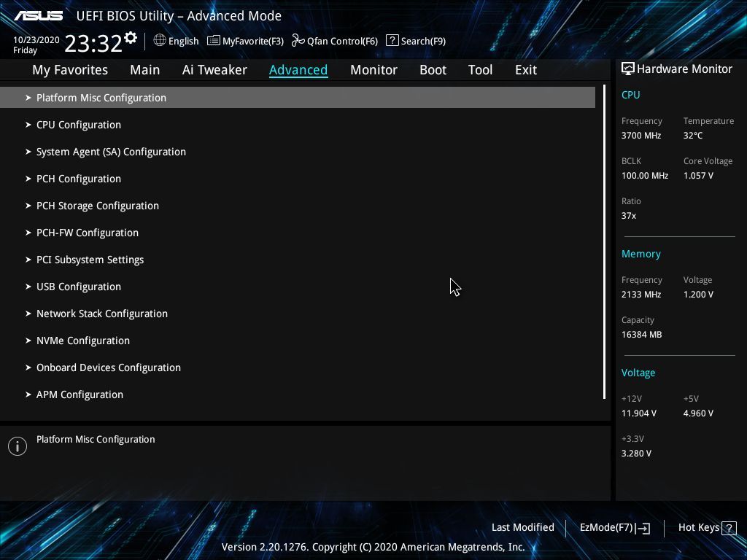The width and height of the screenshot is (747, 560).
Task: Click the Hardware Monitor display icon
Action: click(627, 69)
